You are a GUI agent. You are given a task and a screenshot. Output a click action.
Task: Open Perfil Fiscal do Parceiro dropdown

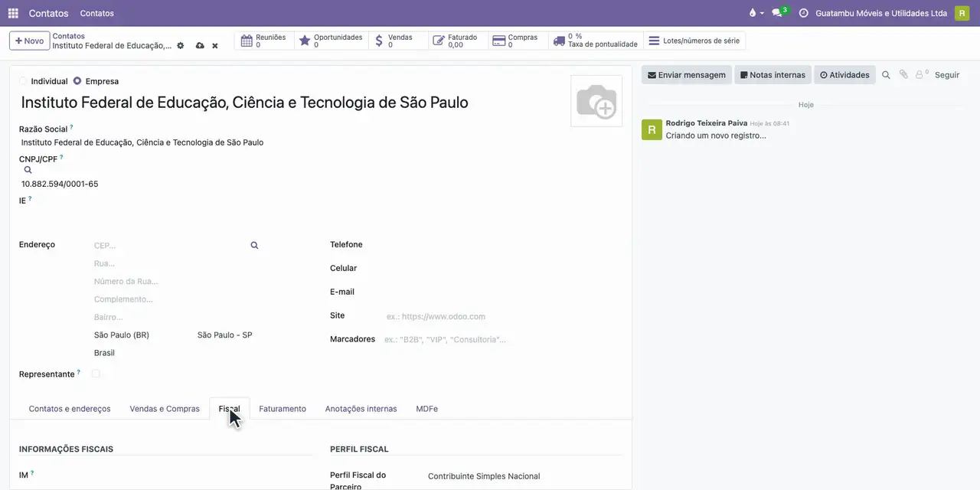[524, 476]
